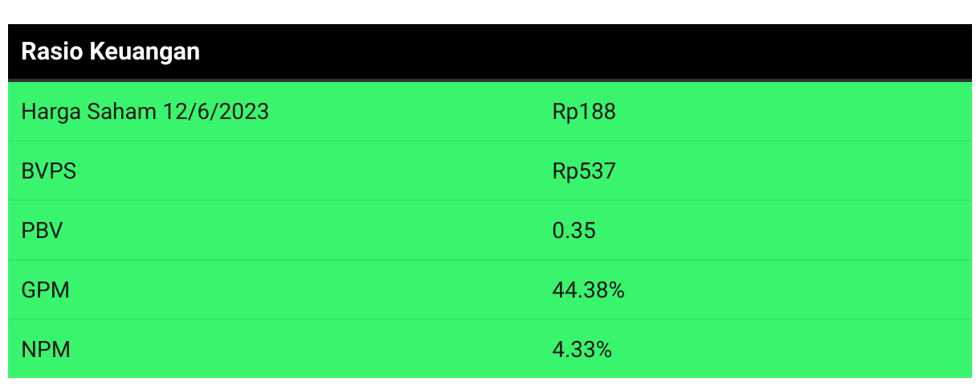
Task: Click the 4.33% net margin value
Action: pos(582,350)
